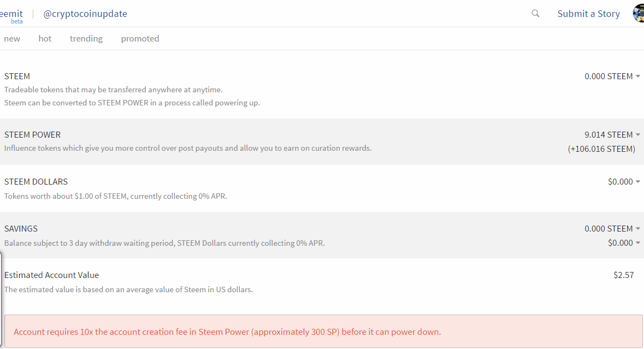
Task: Expand the 0.000 STEEM balance dropdown
Action: (x=612, y=76)
